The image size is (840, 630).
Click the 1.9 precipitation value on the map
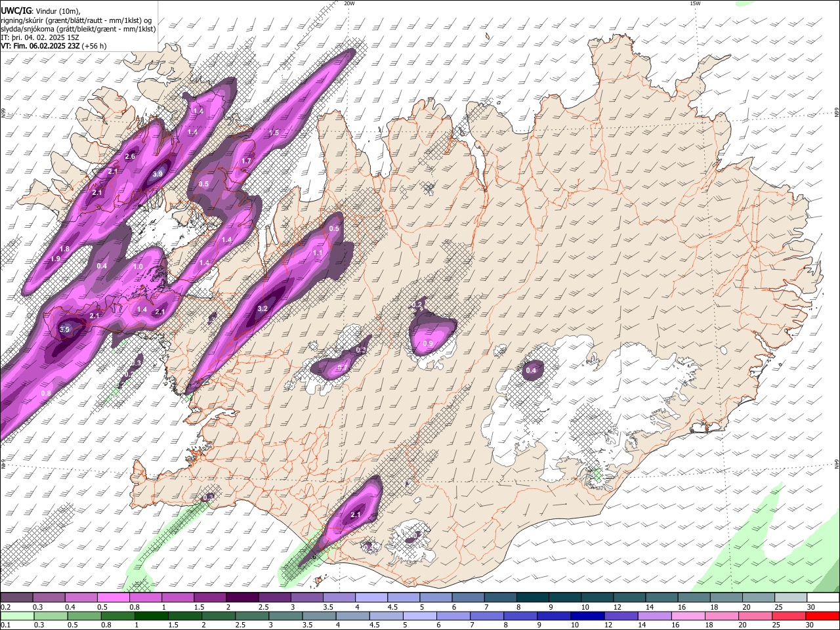[x=56, y=259]
